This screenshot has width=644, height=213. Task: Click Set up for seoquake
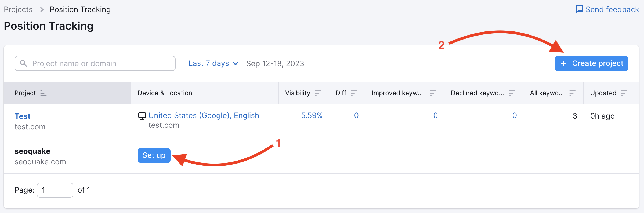point(154,155)
